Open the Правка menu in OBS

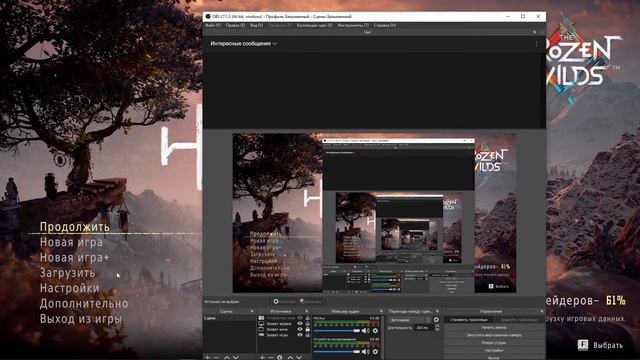click(x=235, y=25)
